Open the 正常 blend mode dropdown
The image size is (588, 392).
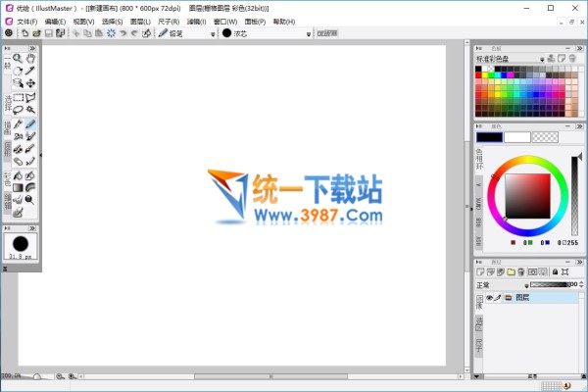pyautogui.click(x=526, y=285)
